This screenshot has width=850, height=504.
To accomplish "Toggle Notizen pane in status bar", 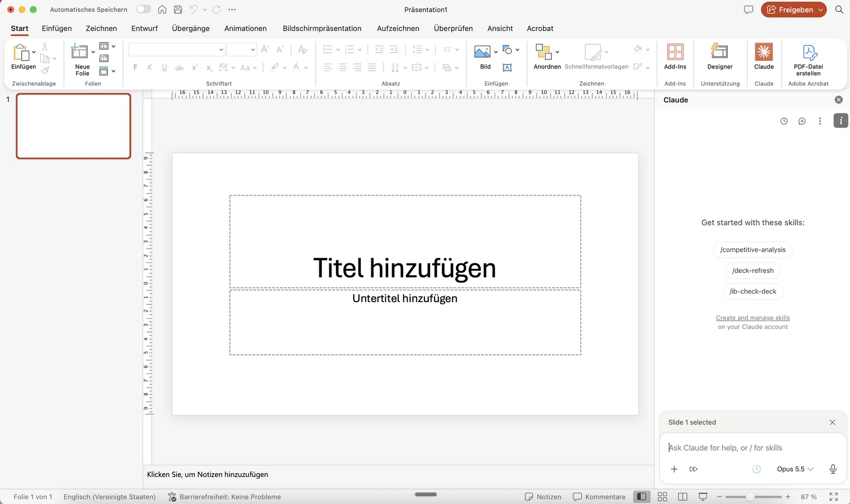I will pos(543,497).
